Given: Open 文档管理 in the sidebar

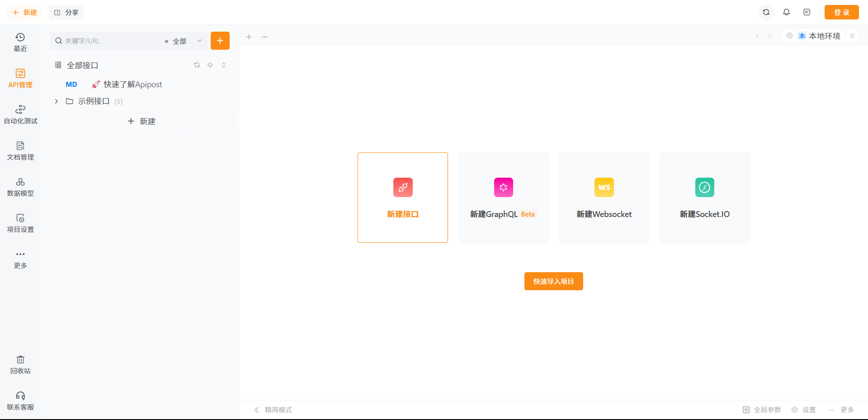Looking at the screenshot, I should (20, 151).
